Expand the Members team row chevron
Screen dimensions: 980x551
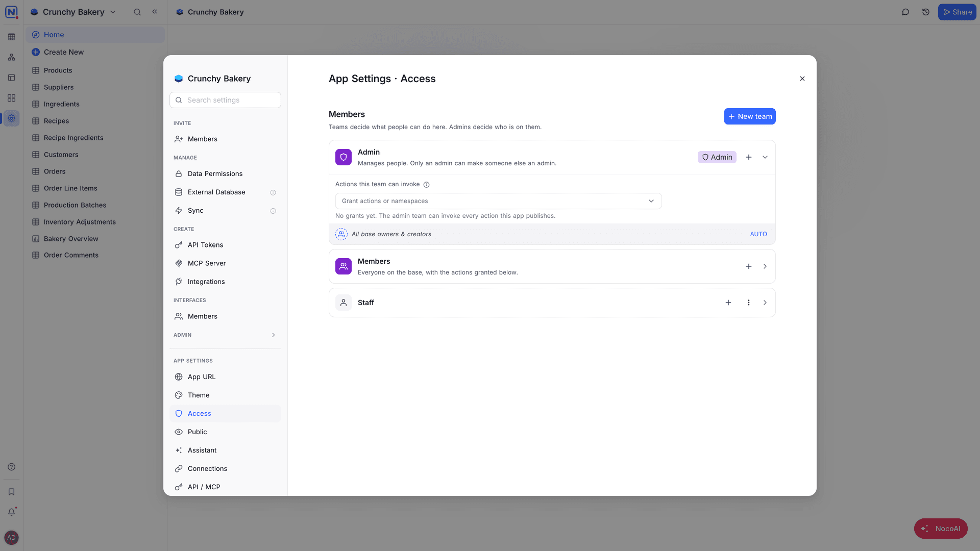pos(765,266)
